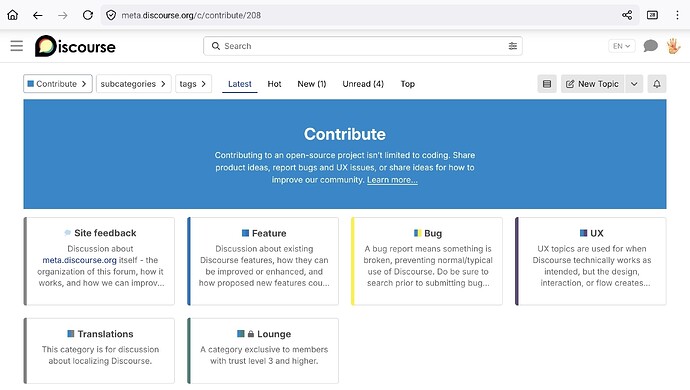690x390 pixels.
Task: Click the New Topic pencil icon
Action: [570, 84]
